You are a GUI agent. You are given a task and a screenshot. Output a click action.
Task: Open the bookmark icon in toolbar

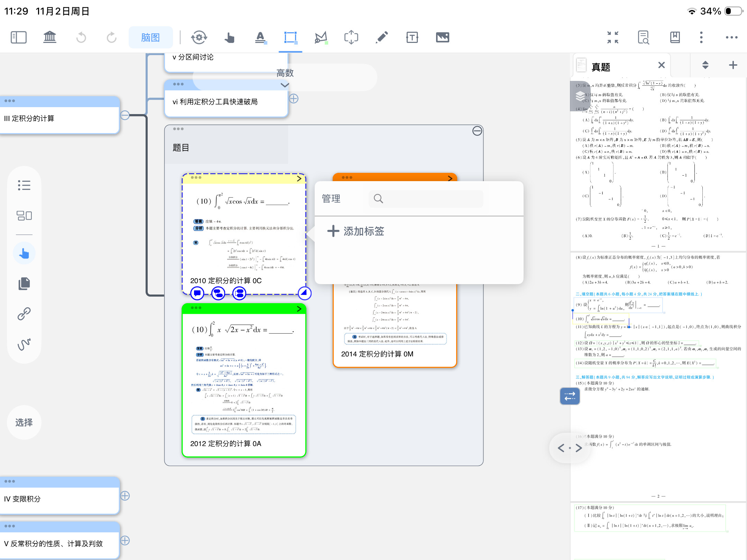pos(675,37)
